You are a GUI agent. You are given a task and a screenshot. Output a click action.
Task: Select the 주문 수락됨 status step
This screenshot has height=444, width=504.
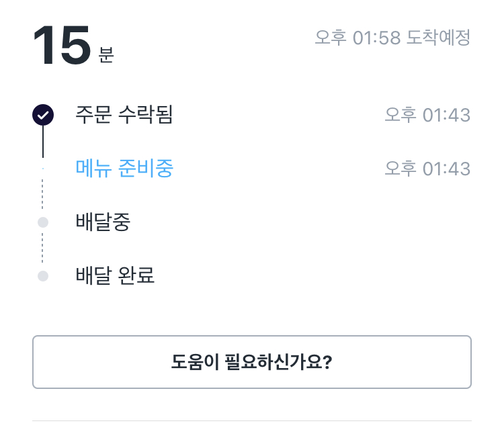pos(124,116)
